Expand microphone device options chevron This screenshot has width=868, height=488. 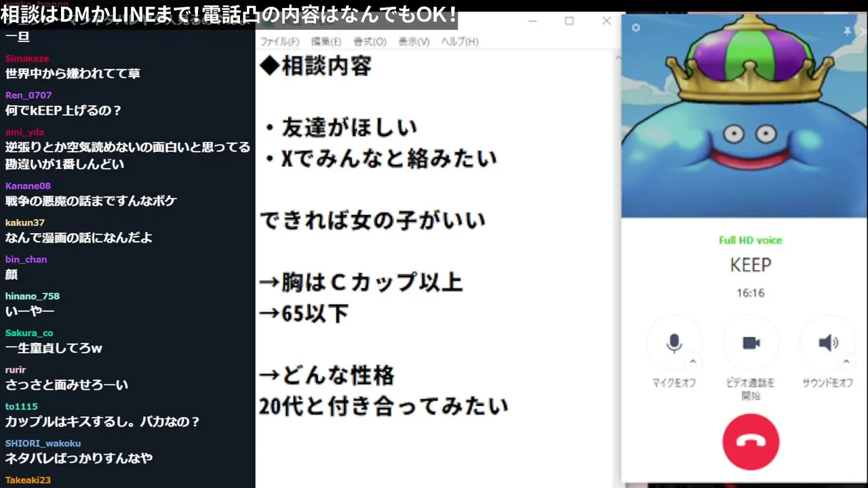pyautogui.click(x=692, y=361)
